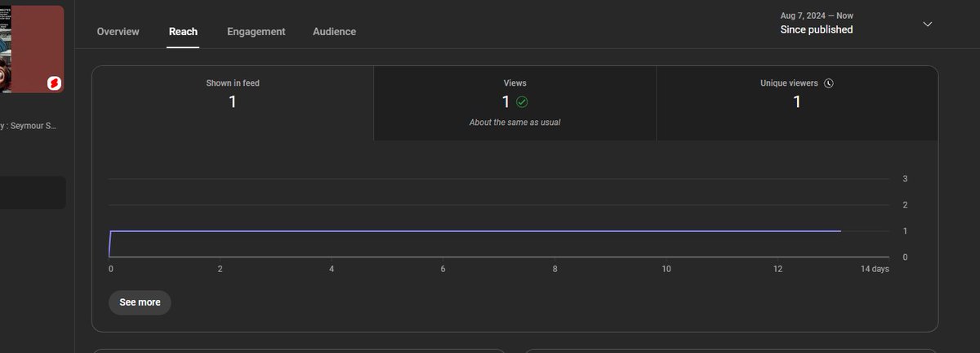Click the clock icon next to Unique viewers
The height and width of the screenshot is (353, 980).
829,83
